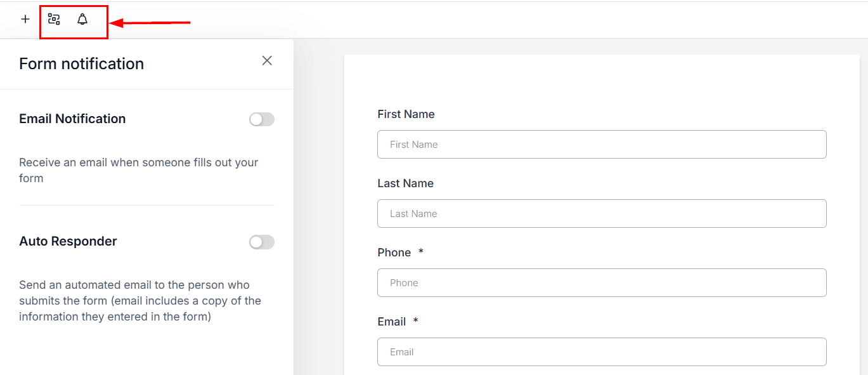Viewport: 868px width, 375px height.
Task: Click the Email label above the last field
Action: click(x=391, y=322)
